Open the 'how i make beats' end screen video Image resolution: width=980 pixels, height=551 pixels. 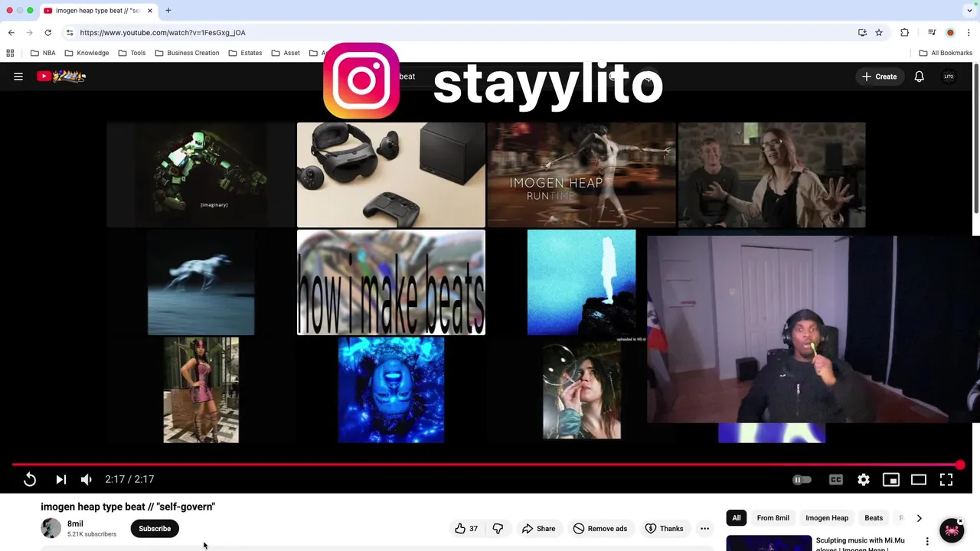pos(391,282)
